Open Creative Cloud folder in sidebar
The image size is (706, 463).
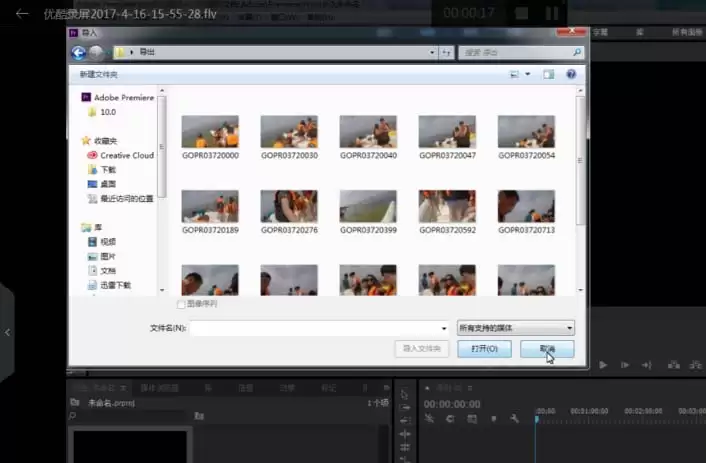[x=126, y=155]
